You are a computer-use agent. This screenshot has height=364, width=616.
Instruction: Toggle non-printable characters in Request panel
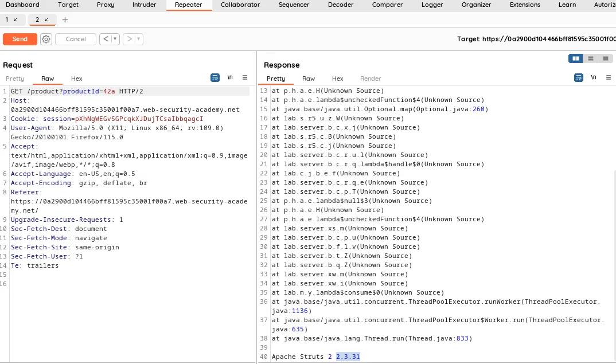point(230,78)
